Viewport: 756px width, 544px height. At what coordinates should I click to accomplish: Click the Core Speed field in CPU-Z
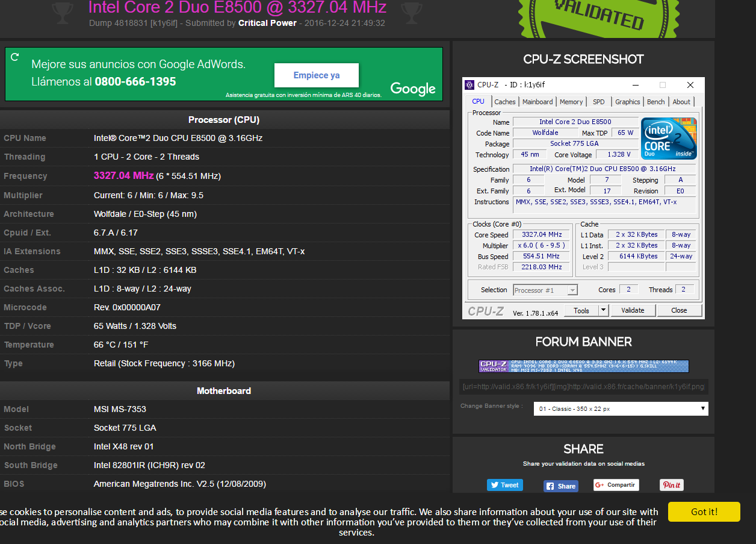542,234
